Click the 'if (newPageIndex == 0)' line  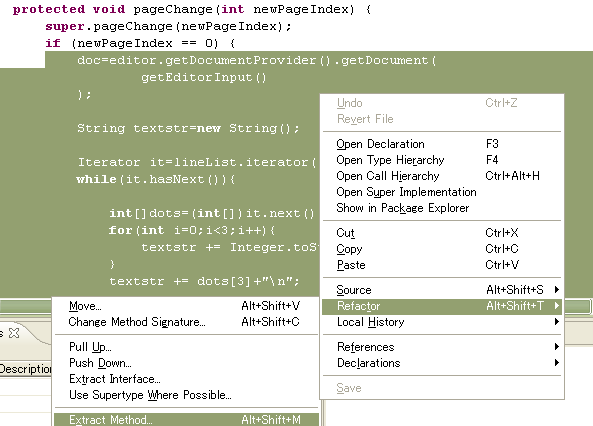(x=140, y=43)
